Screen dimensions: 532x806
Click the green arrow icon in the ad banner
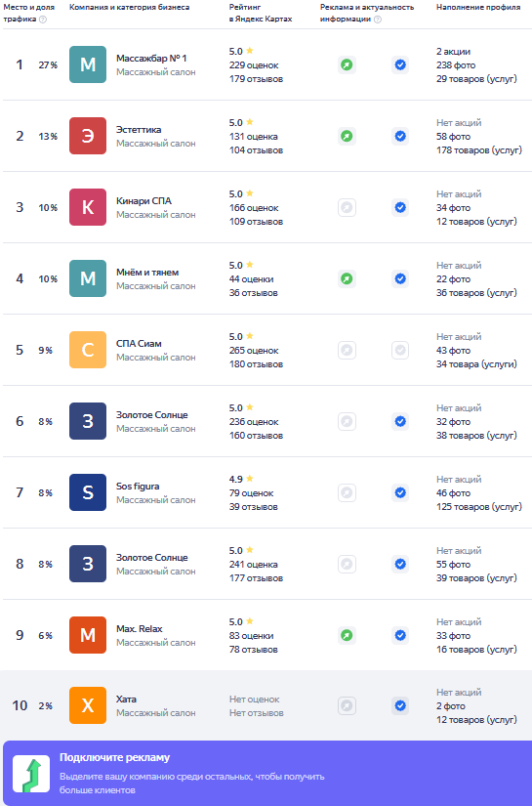tap(31, 774)
